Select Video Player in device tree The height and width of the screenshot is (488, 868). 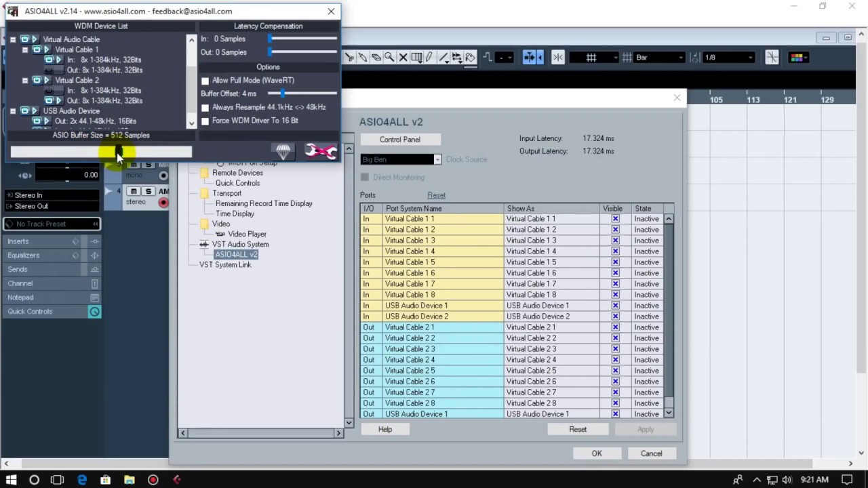tap(247, 234)
